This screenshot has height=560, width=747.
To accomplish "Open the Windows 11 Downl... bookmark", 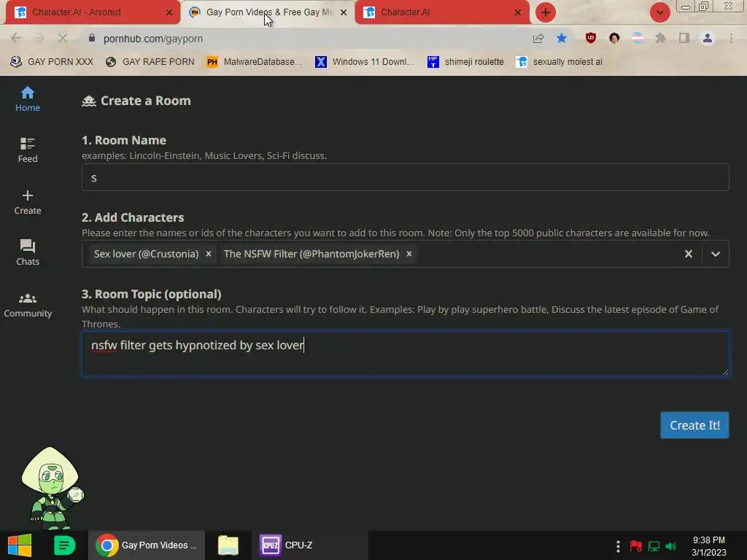I will [365, 62].
